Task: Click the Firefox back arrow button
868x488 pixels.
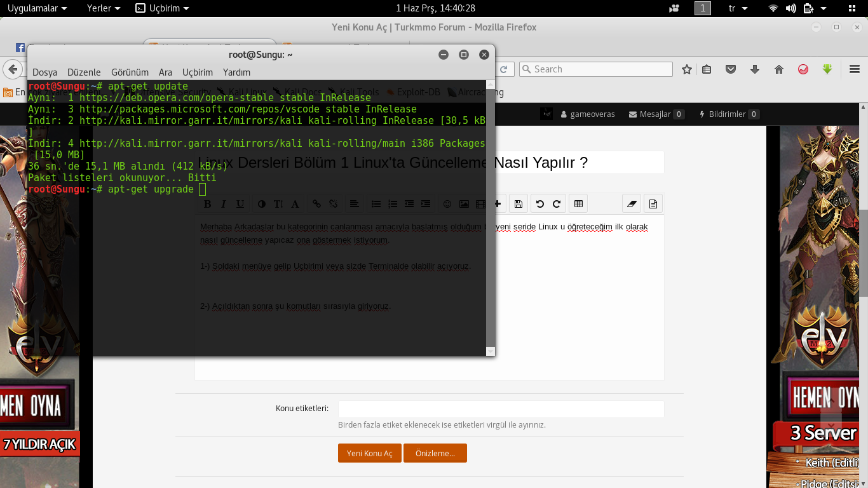Action: [13, 69]
